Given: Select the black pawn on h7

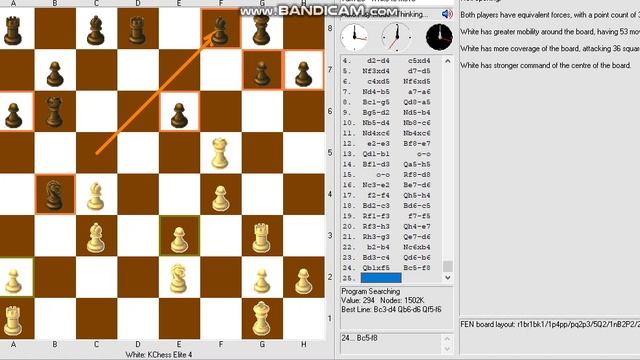Looking at the screenshot, I should coord(303,74).
